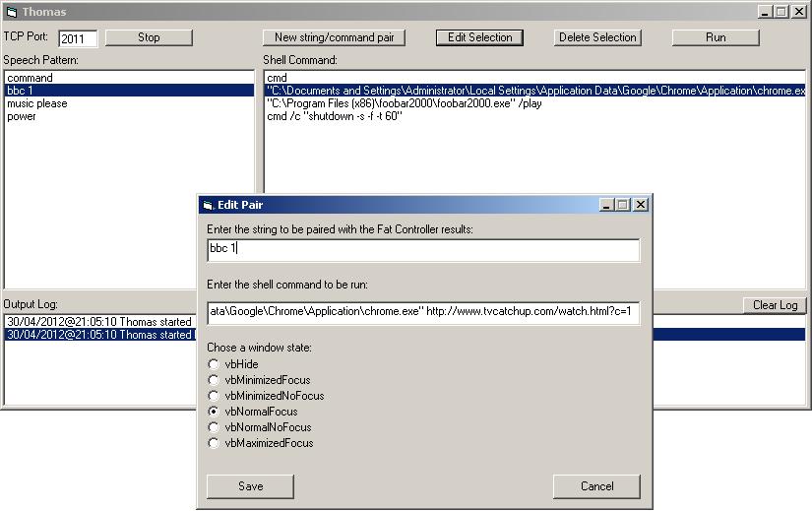Select 'command' in Speech Pattern list
Viewport: 812px width, 511px height.
coord(129,78)
